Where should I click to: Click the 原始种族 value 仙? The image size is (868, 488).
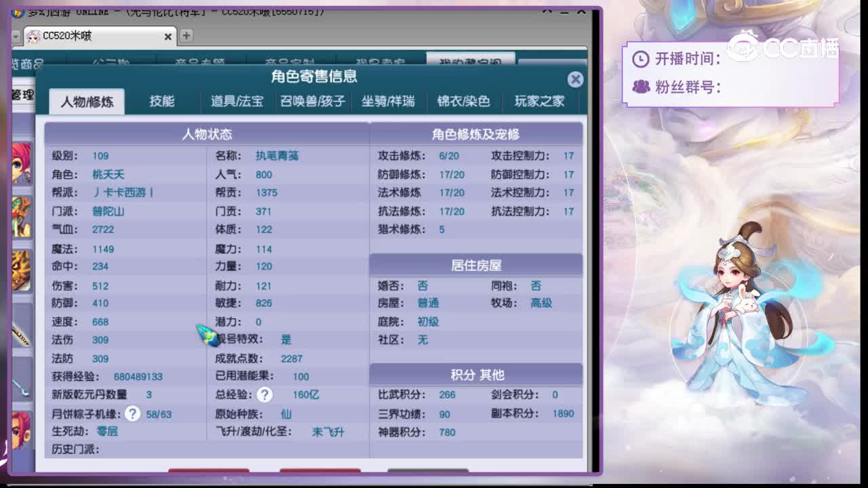coord(286,413)
